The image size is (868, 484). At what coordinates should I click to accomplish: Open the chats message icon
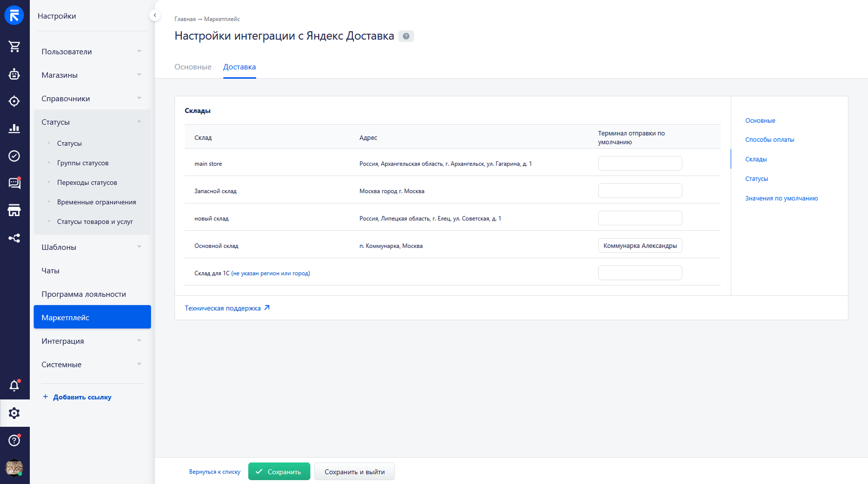(14, 183)
